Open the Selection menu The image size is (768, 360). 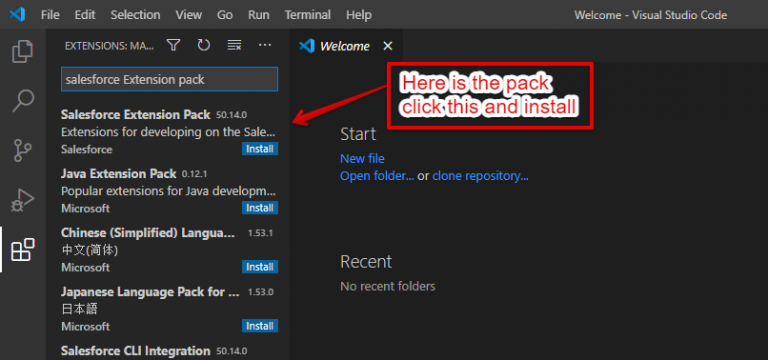[135, 15]
